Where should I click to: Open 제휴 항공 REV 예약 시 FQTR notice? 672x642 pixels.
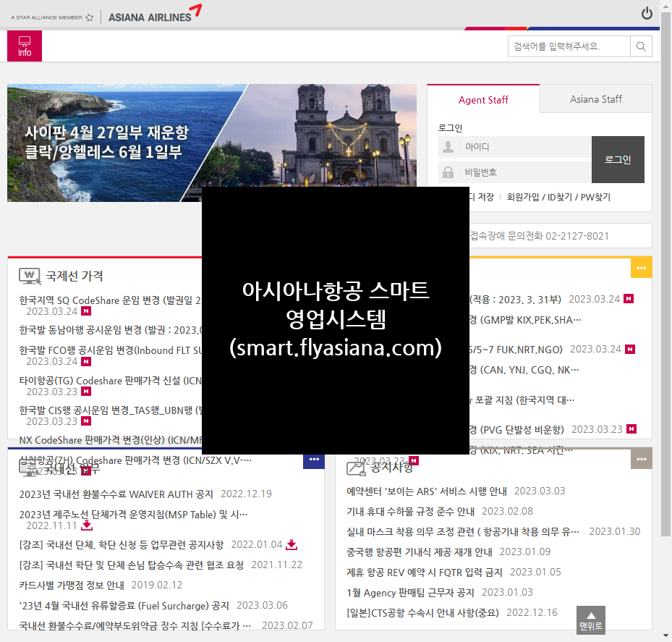[x=425, y=572]
